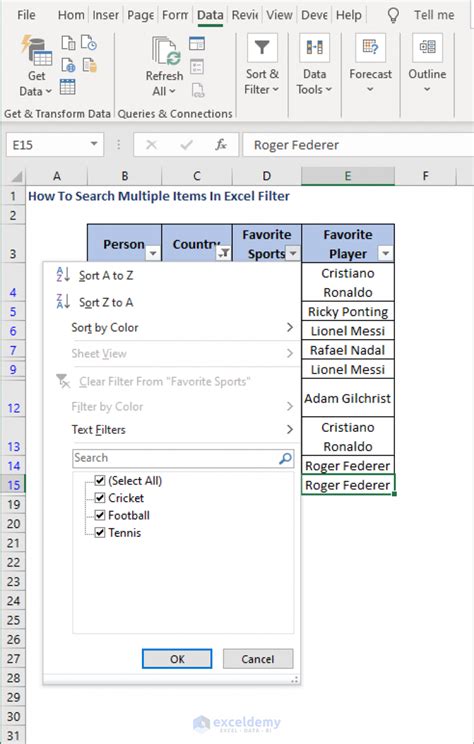The width and height of the screenshot is (474, 744).
Task: Open the Outline group icon
Action: tap(428, 48)
